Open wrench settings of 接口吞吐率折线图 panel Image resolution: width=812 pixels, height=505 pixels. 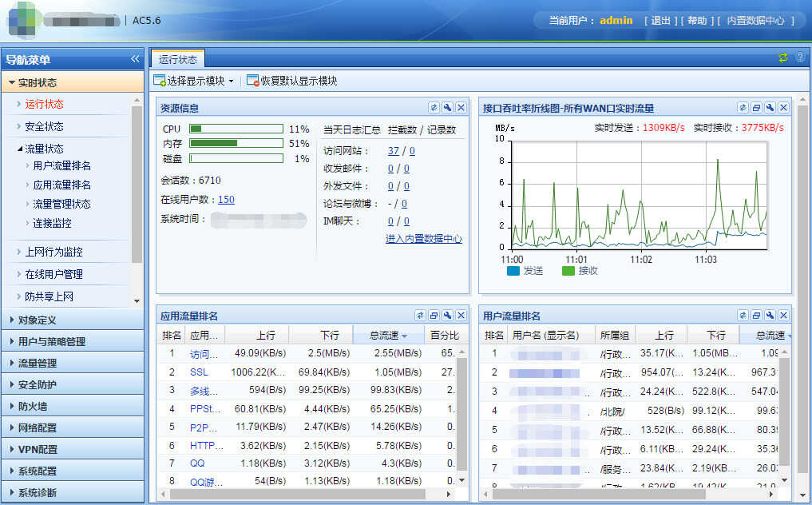point(770,107)
